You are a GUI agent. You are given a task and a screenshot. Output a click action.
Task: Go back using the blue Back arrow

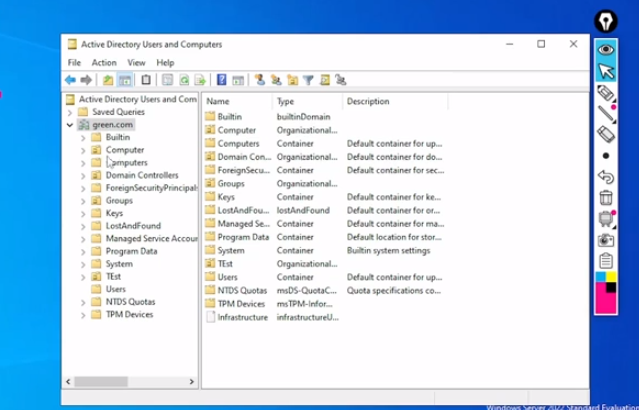coord(71,80)
